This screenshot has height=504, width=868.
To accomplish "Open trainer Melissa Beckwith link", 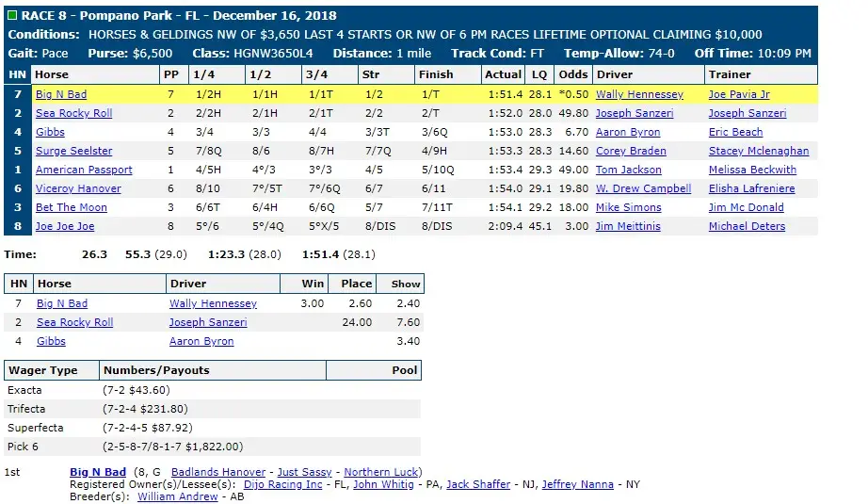I will pos(753,170).
